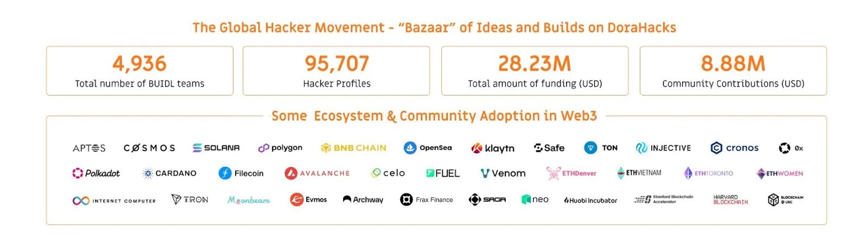
Task: Click the Cardano logo
Action: (x=169, y=173)
